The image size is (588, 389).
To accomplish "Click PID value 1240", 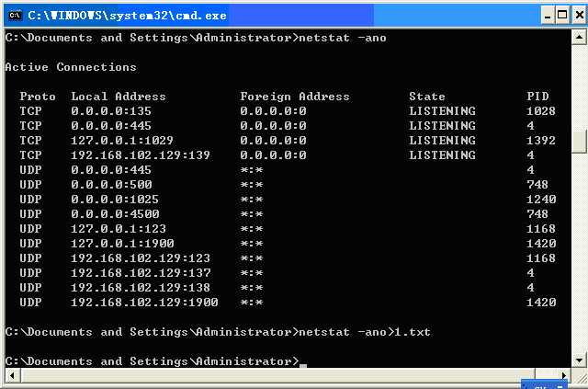I will tap(541, 199).
